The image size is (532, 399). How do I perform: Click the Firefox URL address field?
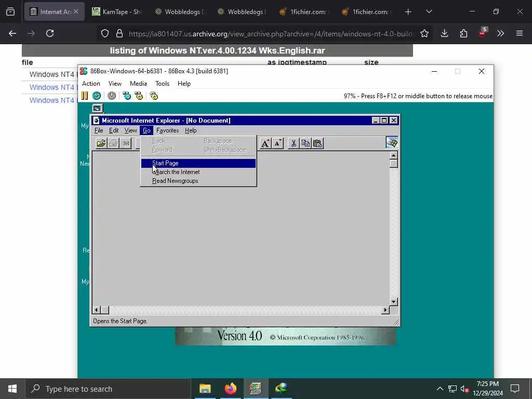point(270,34)
